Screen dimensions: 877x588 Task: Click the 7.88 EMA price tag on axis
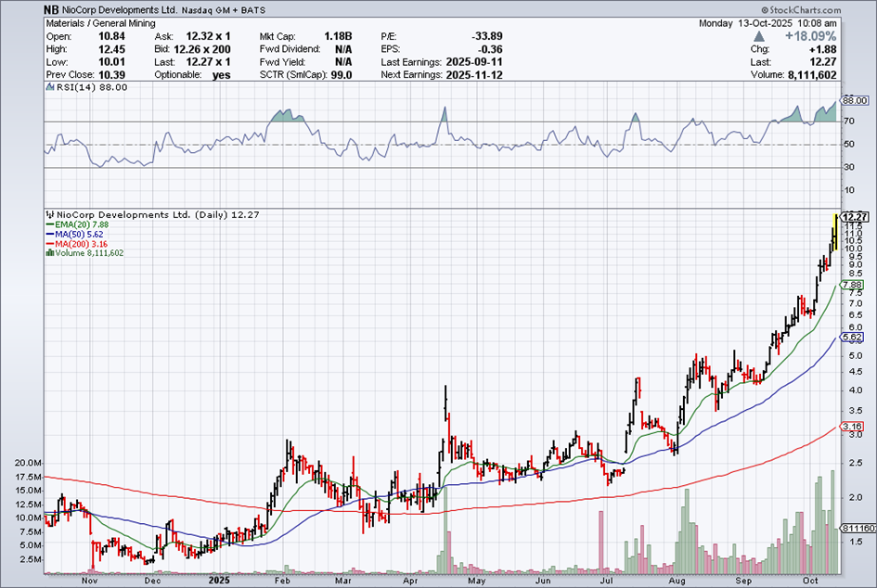click(x=852, y=285)
